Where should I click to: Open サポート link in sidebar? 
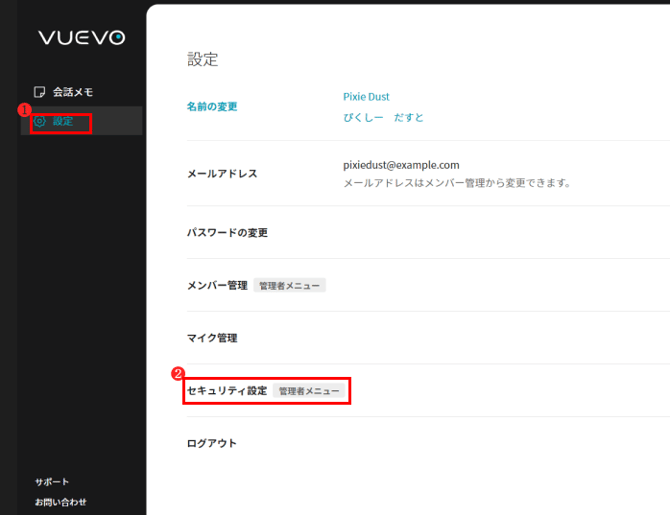[52, 482]
